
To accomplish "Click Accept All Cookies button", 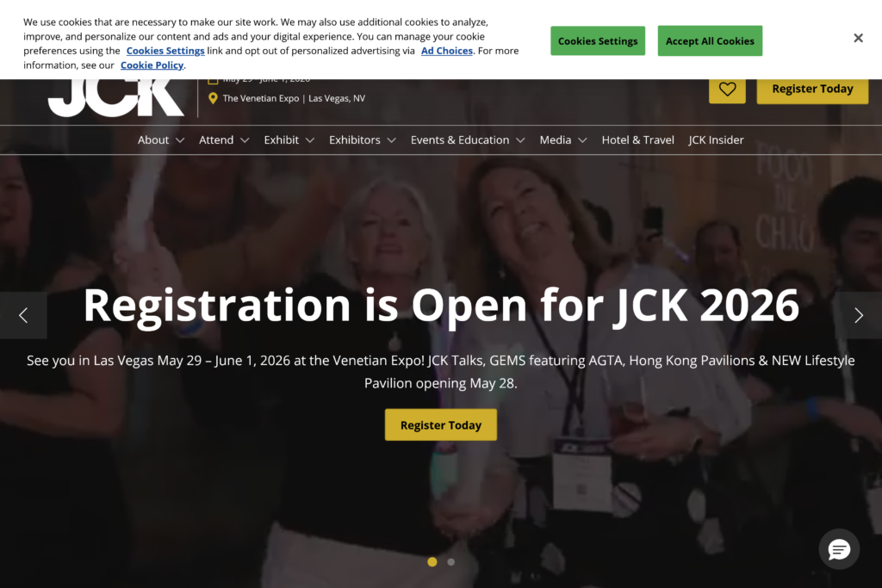I will tap(710, 41).
